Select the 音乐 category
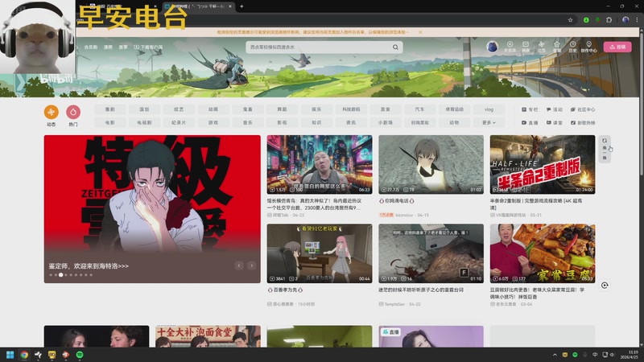The width and height of the screenshot is (644, 362). click(247, 123)
